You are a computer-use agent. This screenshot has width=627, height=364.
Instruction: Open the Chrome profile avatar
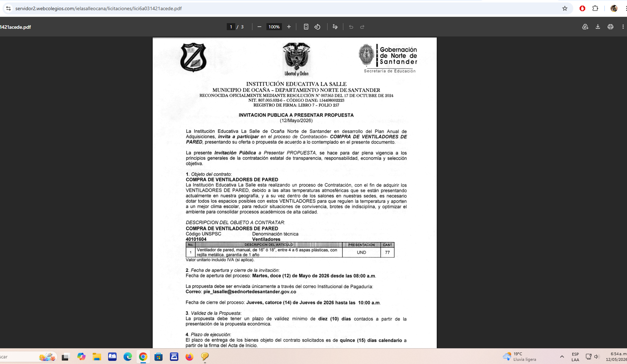pos(614,8)
